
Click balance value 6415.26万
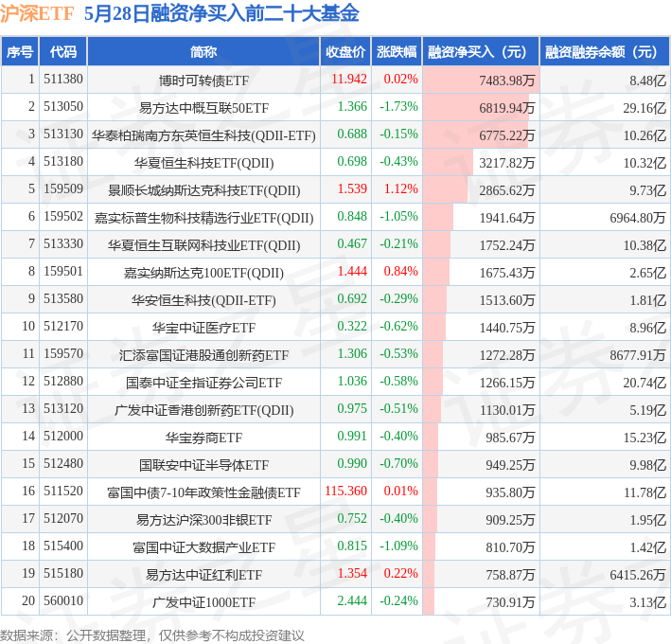point(638,574)
